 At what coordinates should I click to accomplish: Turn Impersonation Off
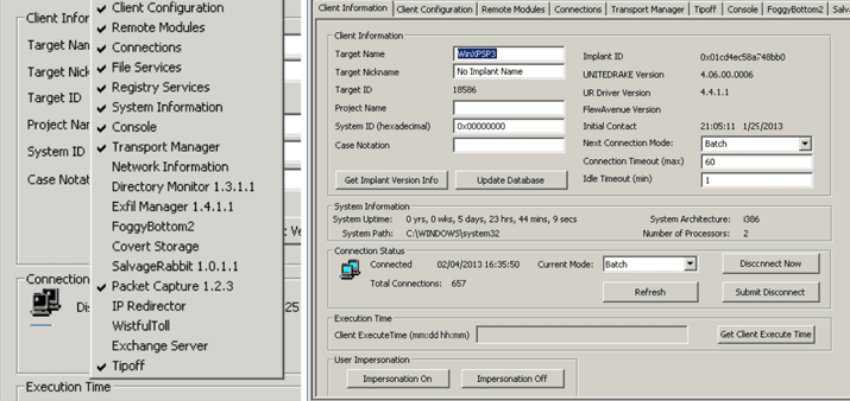point(512,379)
